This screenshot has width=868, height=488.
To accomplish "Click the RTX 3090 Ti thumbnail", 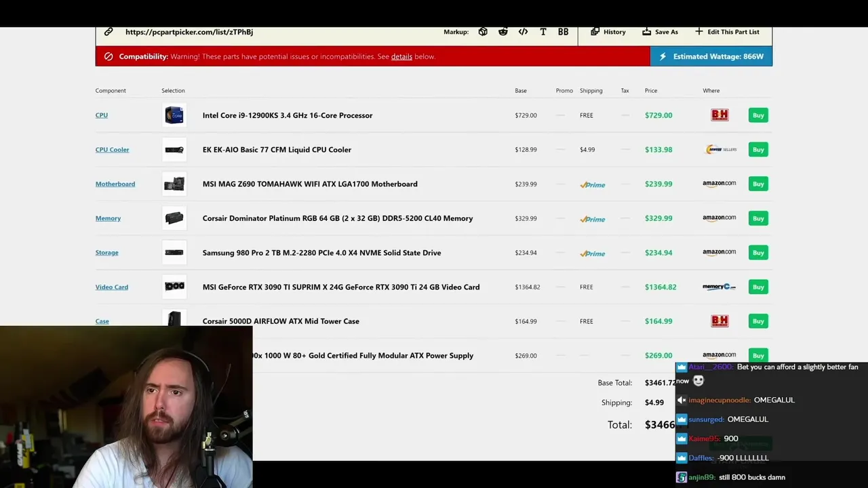I will coord(174,287).
